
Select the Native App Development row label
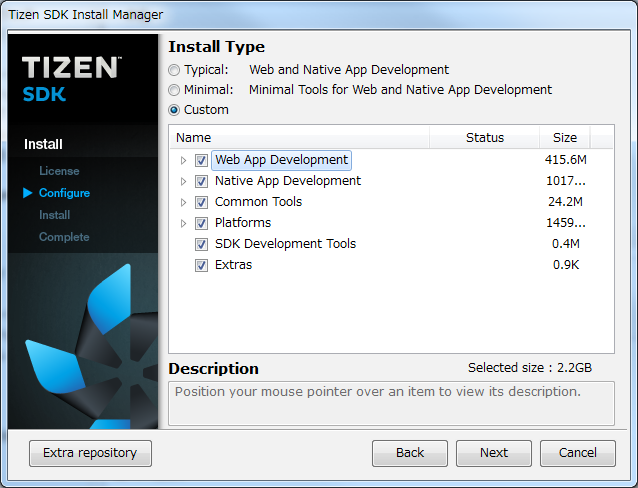pos(288,181)
